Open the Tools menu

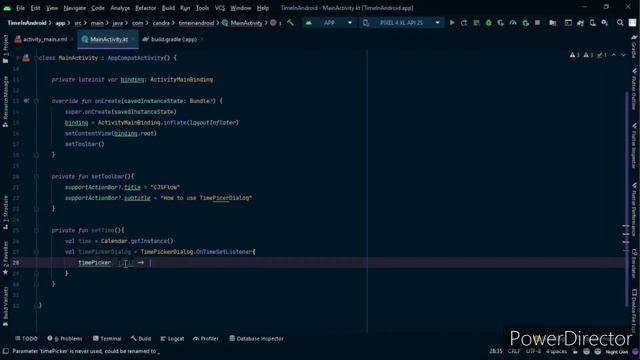[202, 8]
